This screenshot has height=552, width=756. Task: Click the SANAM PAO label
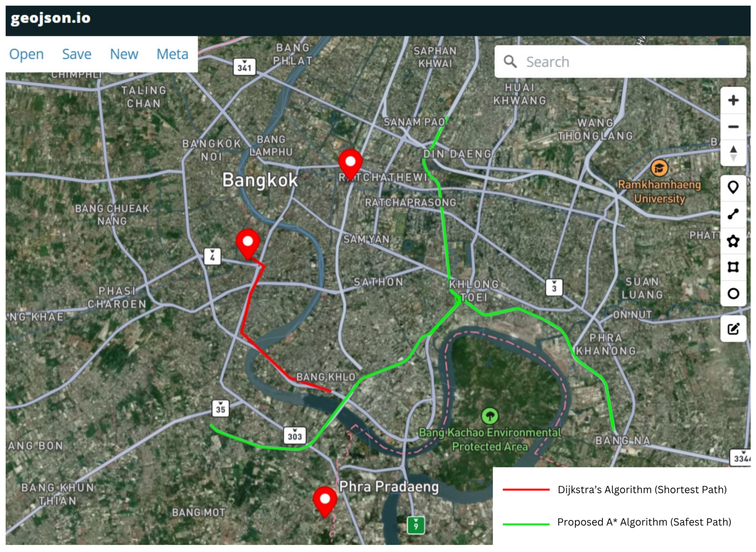pyautogui.click(x=414, y=122)
